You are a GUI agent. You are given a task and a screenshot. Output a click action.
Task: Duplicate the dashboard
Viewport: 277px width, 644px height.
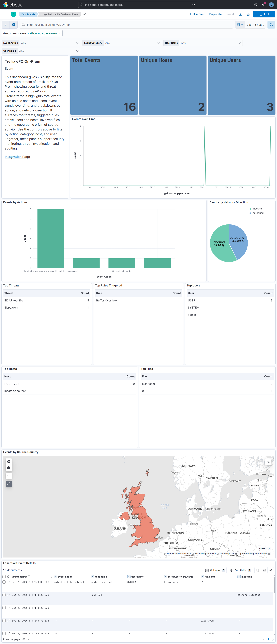215,14
